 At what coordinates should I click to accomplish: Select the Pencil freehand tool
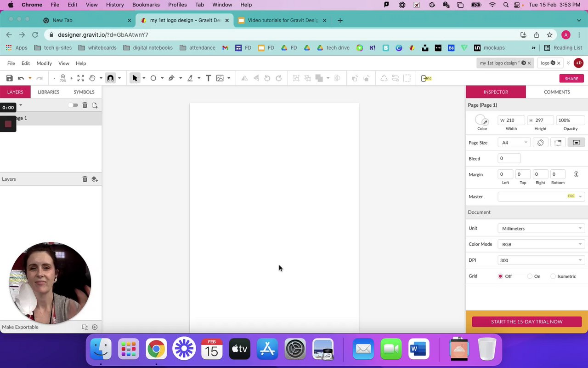(190, 78)
